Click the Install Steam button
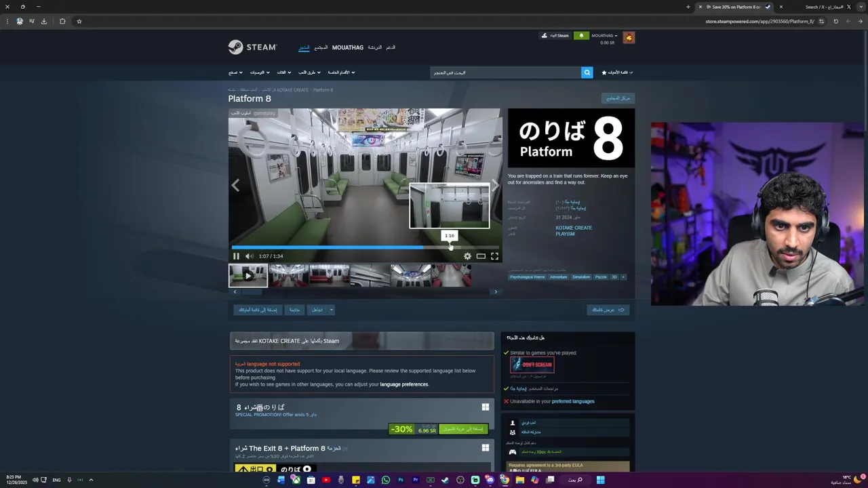 click(555, 35)
